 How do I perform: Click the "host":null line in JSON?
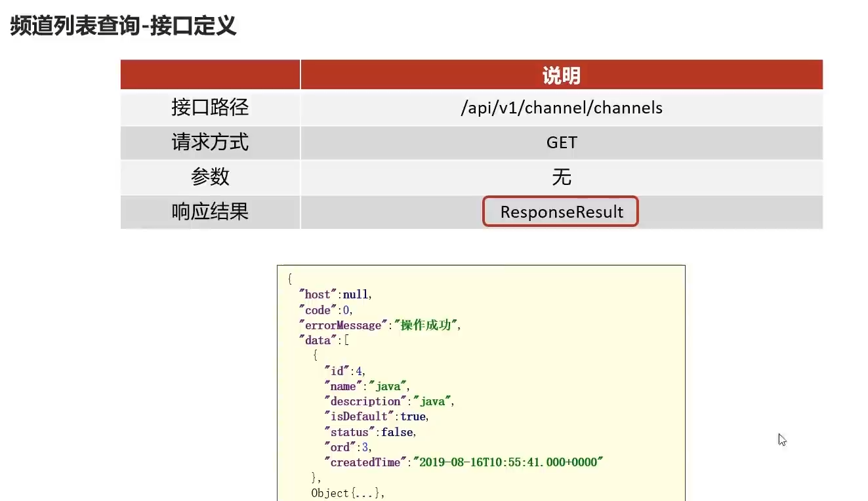pos(335,294)
